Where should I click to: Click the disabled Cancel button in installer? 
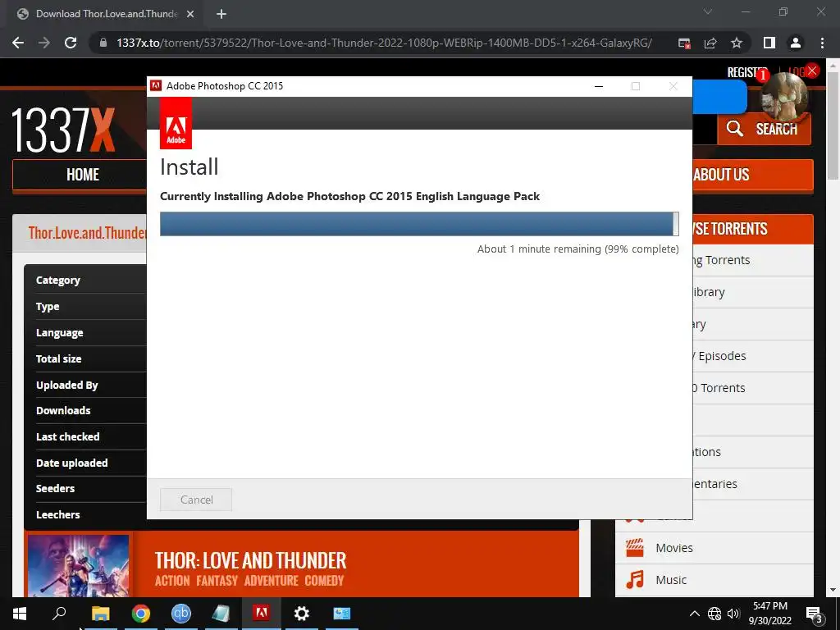coord(196,500)
